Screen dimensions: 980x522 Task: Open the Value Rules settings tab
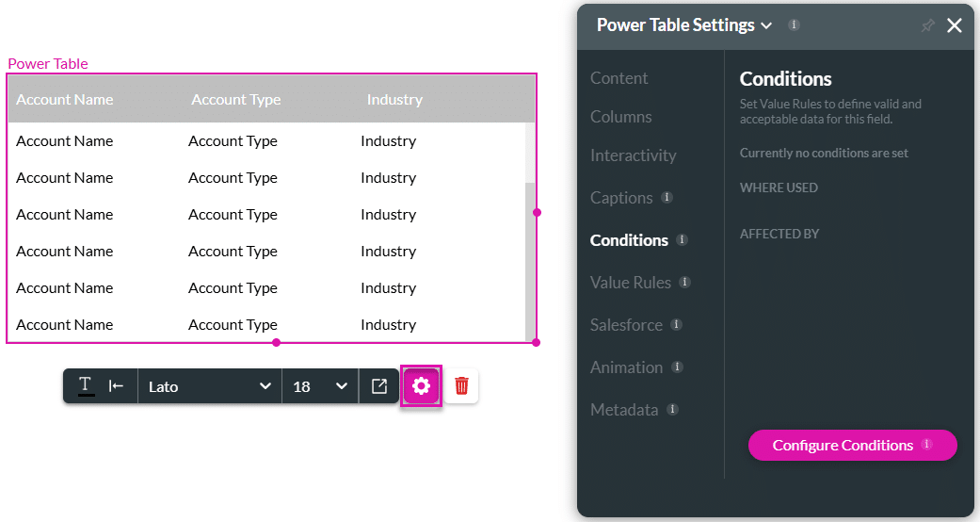(x=630, y=283)
